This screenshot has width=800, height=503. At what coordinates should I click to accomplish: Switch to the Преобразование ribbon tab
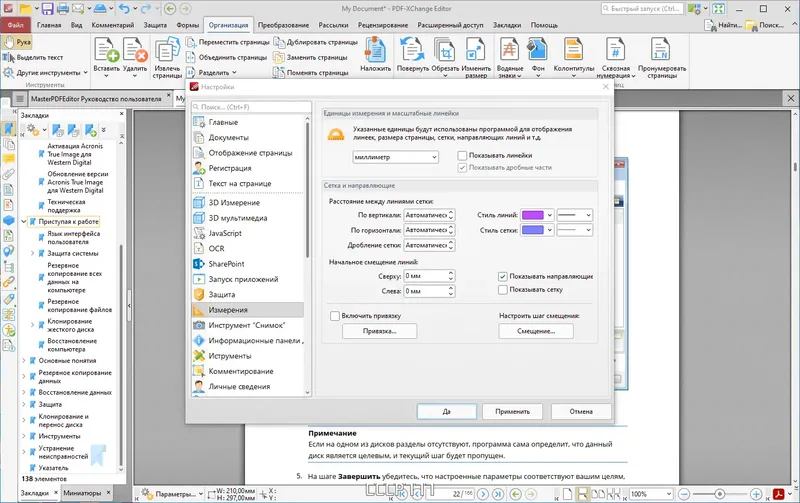click(x=283, y=24)
